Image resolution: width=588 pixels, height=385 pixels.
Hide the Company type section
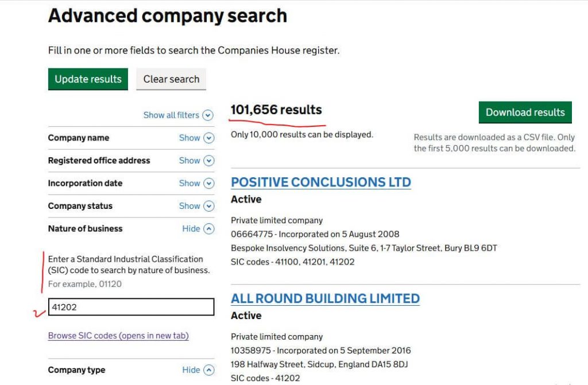point(191,370)
